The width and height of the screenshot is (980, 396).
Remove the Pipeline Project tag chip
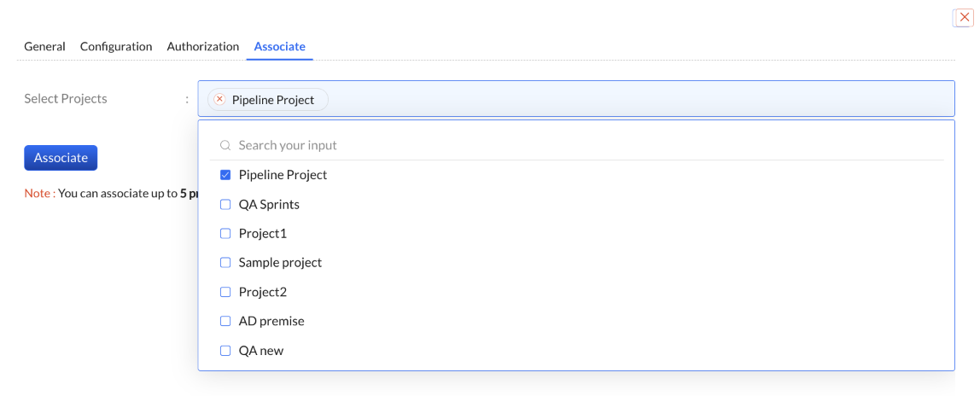219,99
